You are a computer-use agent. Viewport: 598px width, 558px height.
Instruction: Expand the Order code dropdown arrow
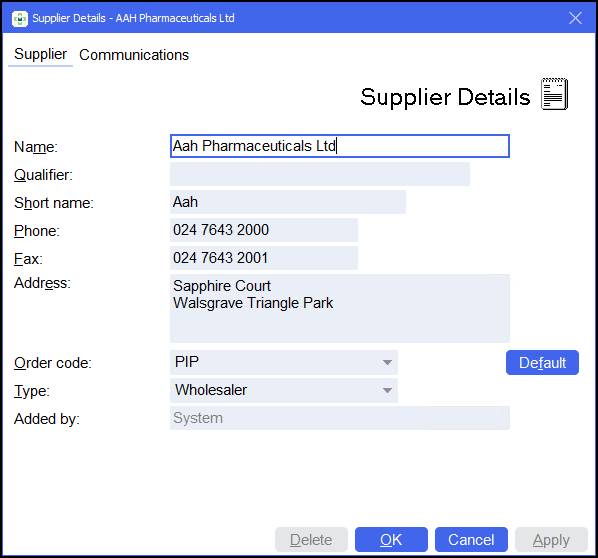(387, 362)
